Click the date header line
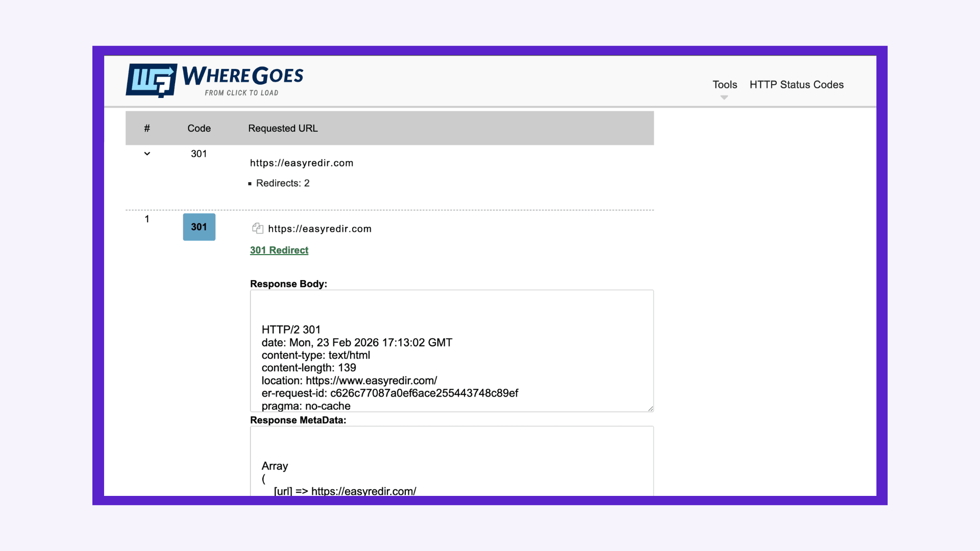Viewport: 980px width, 551px height. [x=357, y=342]
